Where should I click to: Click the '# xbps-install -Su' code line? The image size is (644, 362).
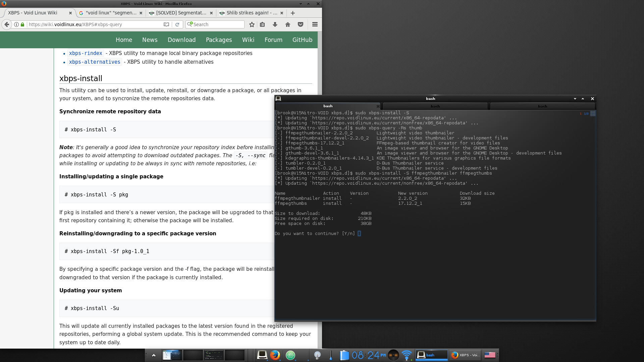tap(92, 308)
